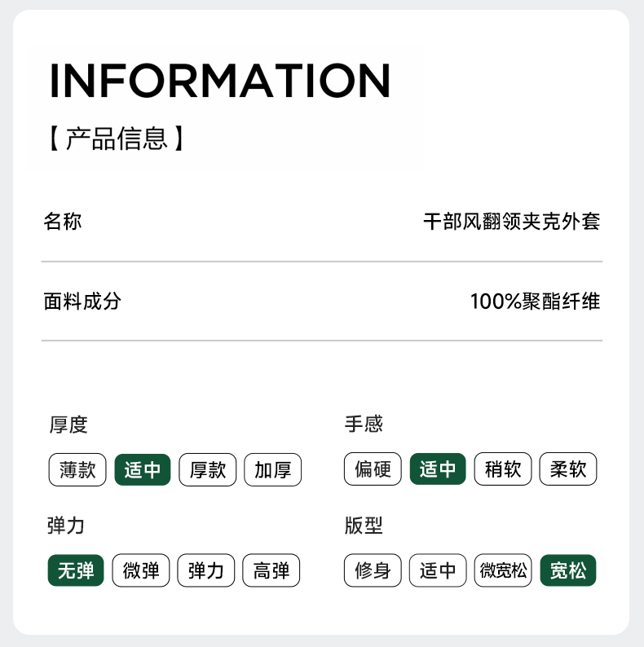Select the 无弹 elasticity option
This screenshot has width=644, height=647.
pyautogui.click(x=76, y=570)
